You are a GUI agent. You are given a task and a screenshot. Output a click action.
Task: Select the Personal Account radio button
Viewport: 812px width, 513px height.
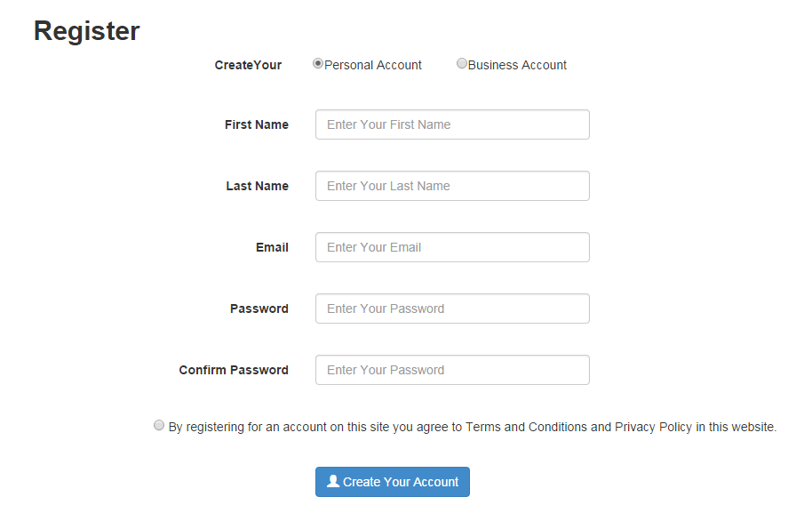tap(317, 63)
